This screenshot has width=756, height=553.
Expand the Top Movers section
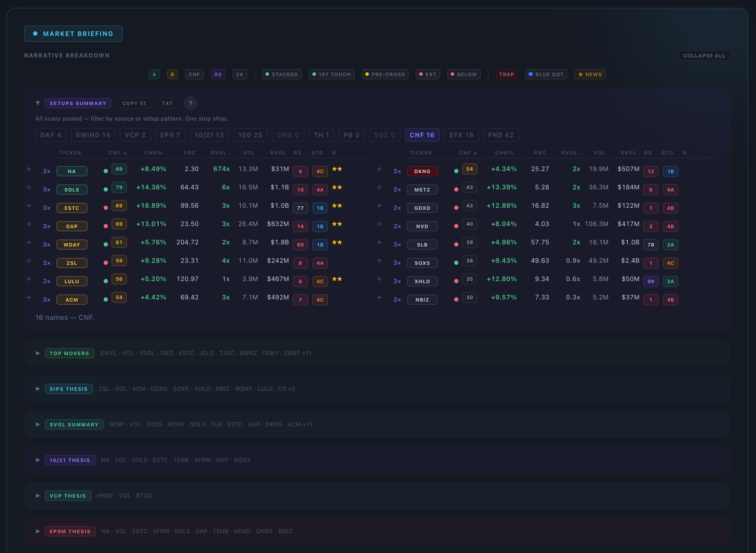pyautogui.click(x=38, y=353)
